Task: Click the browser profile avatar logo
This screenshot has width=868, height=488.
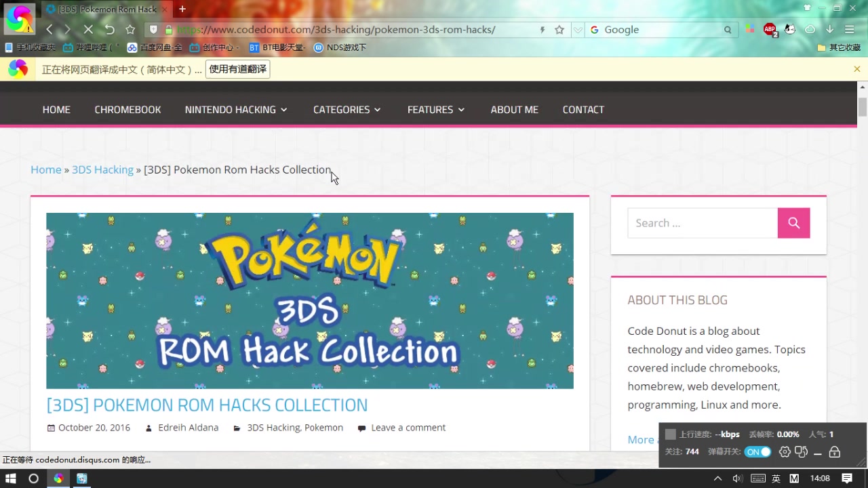Action: point(19,18)
